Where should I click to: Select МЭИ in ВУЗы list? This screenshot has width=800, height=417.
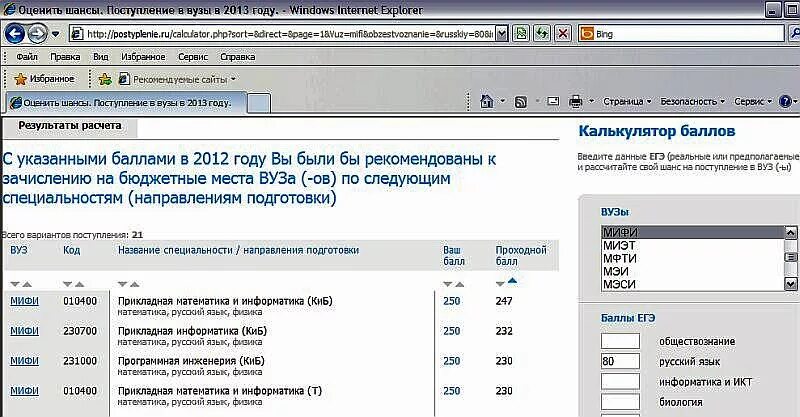pyautogui.click(x=693, y=272)
